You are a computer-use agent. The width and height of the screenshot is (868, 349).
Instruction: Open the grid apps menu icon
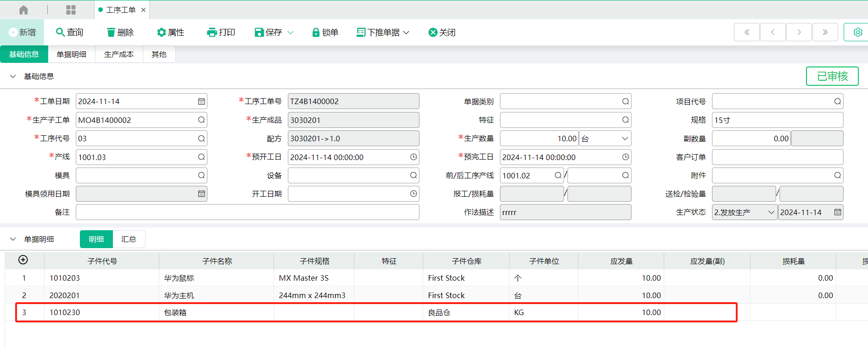point(71,10)
